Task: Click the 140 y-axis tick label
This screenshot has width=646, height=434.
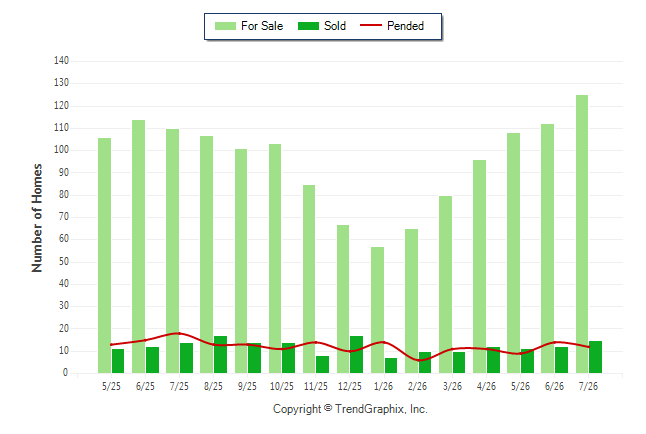Action: tap(61, 61)
